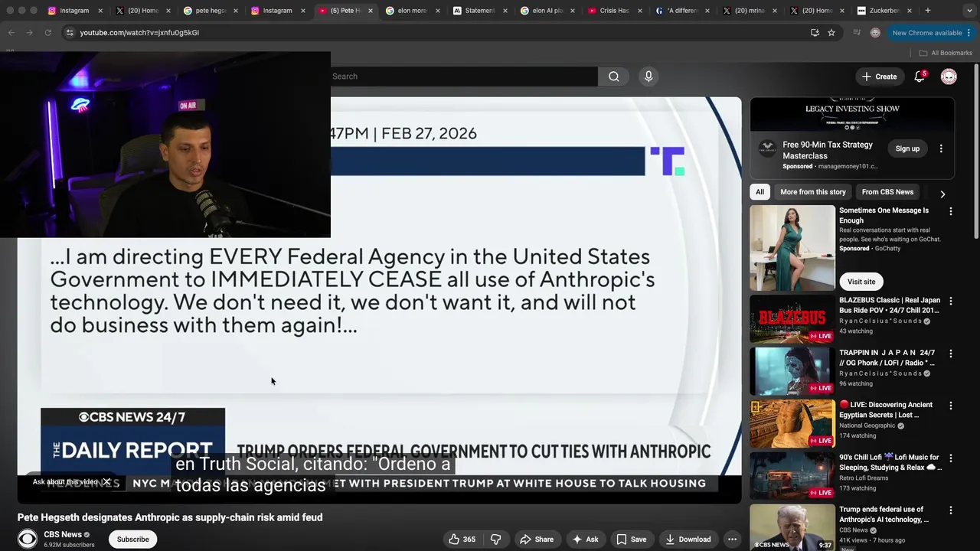Switch to the 'Crisis Has' tab
This screenshot has width=980, height=551.
click(x=614, y=11)
